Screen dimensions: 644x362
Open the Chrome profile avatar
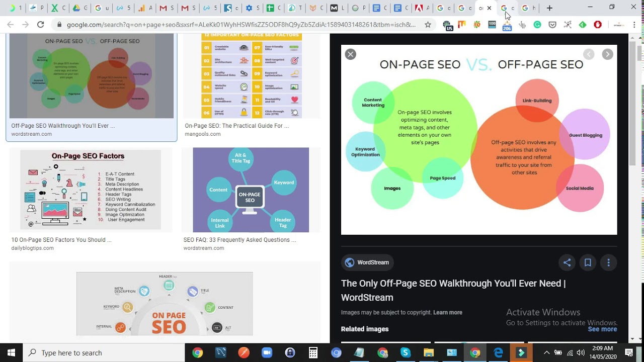tap(619, 24)
